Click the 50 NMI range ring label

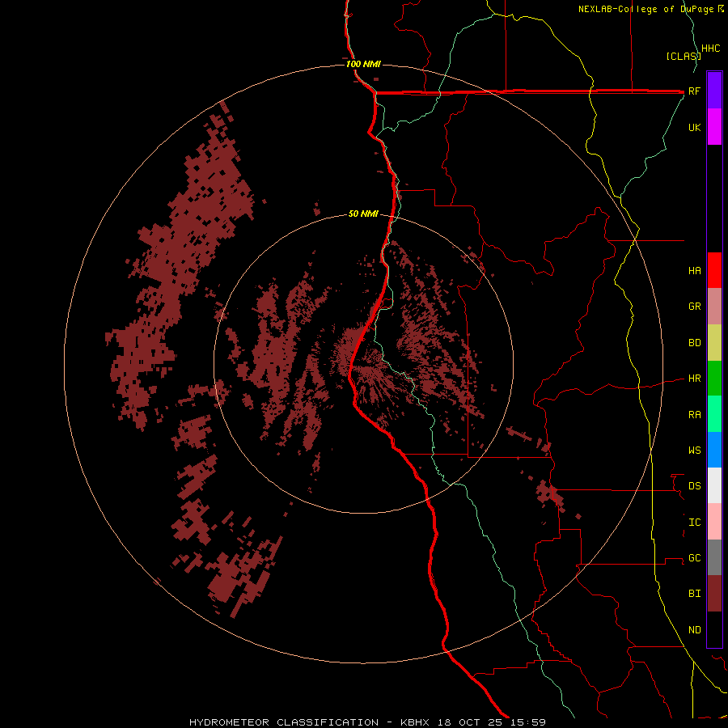coord(363,214)
